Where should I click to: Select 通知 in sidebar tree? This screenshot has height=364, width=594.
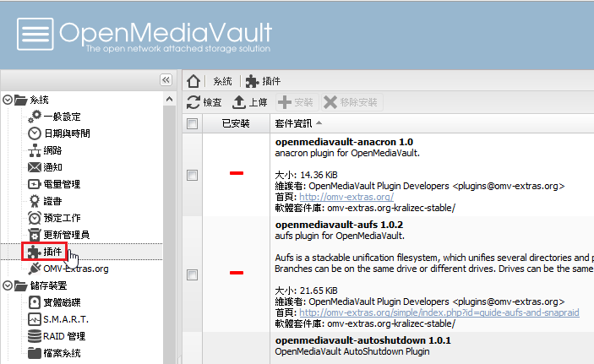point(52,167)
